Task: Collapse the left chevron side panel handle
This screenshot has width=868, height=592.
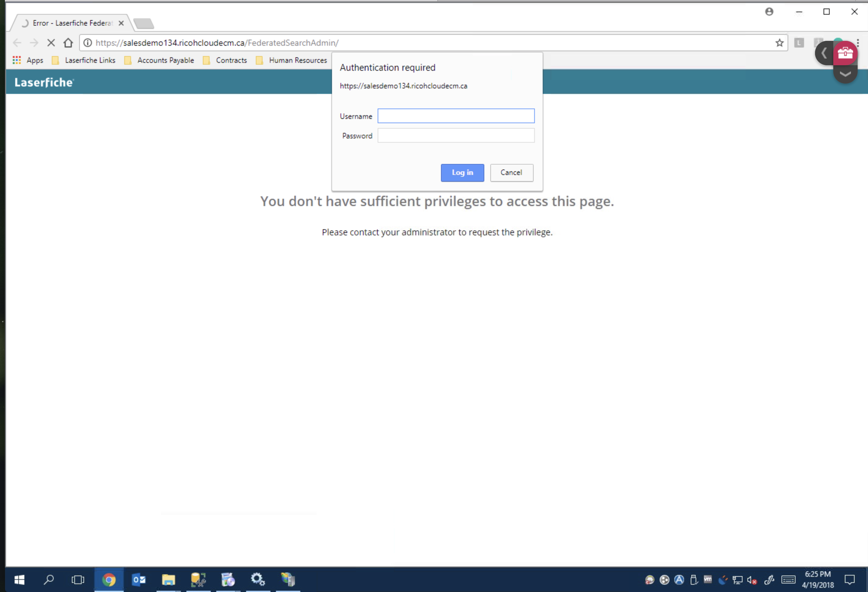Action: [x=824, y=53]
